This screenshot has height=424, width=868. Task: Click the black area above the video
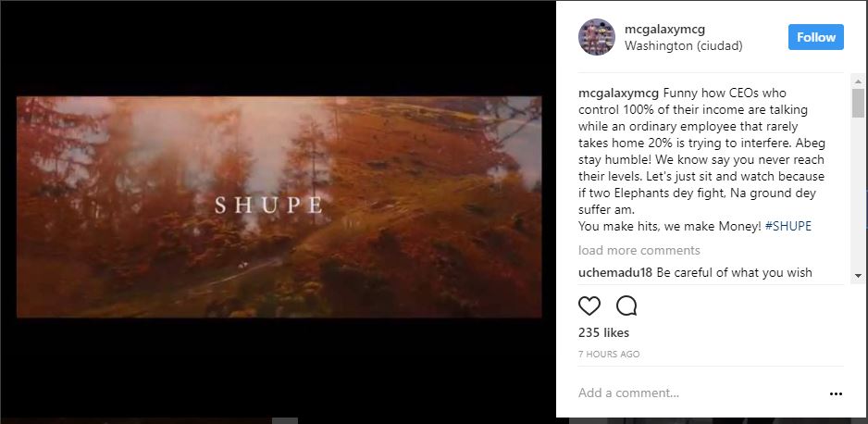(x=279, y=49)
